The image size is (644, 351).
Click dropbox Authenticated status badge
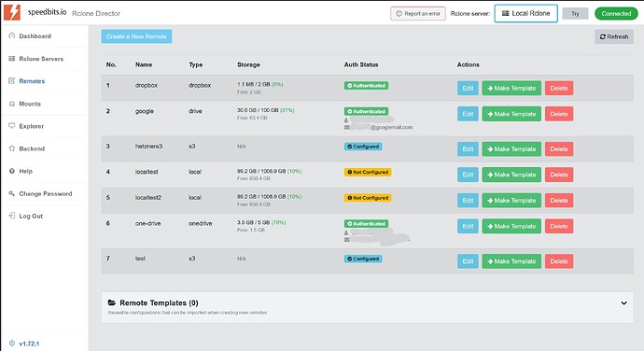(x=366, y=86)
